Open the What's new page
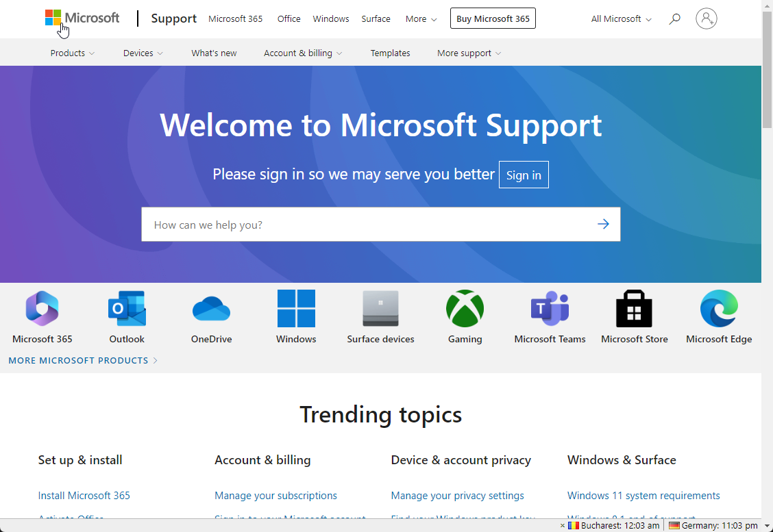 click(x=214, y=52)
